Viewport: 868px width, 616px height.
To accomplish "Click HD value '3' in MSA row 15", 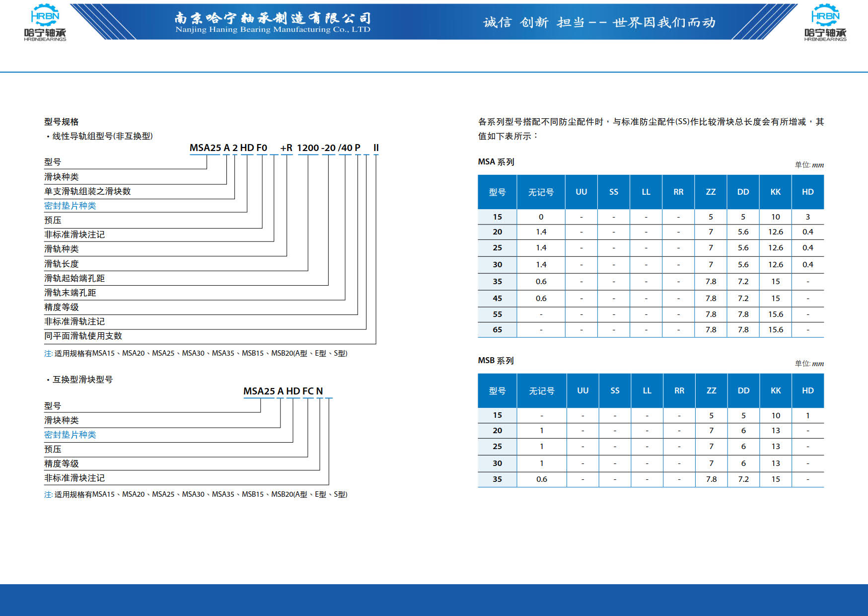I will [808, 217].
